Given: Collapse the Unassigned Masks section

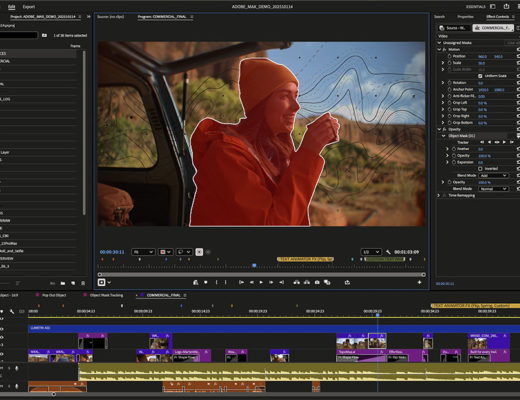Looking at the screenshot, I should (x=439, y=43).
